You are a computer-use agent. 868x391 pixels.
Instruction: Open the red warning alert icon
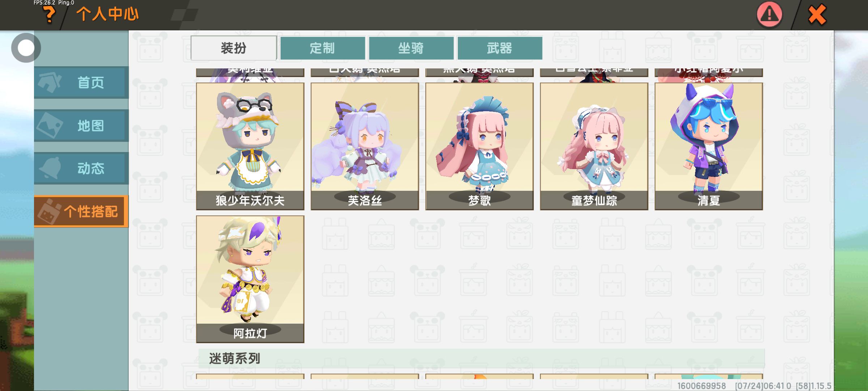769,14
